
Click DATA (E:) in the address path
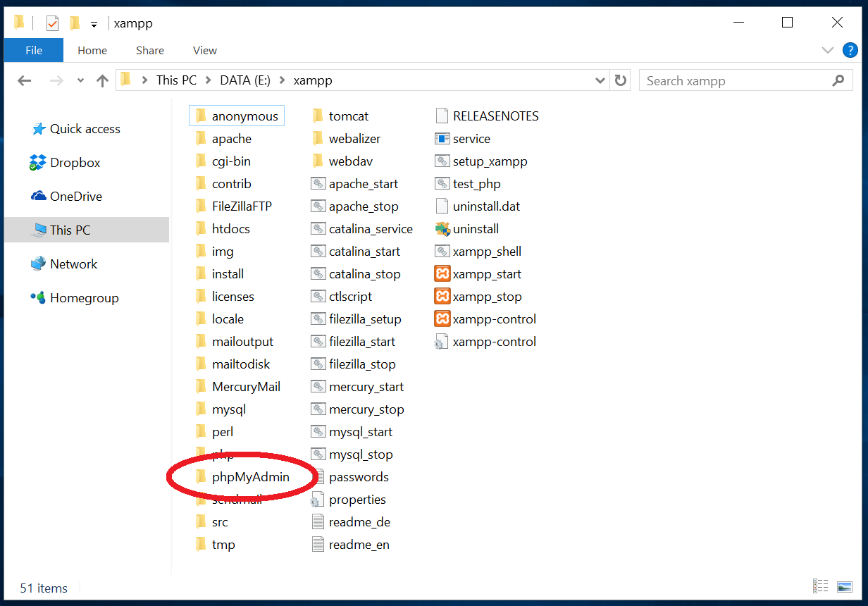click(245, 80)
